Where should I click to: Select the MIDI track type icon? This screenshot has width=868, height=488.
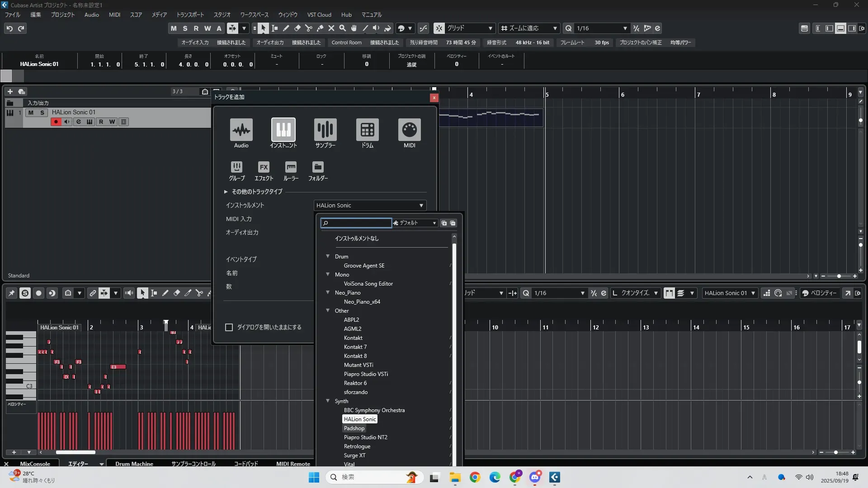(x=409, y=130)
